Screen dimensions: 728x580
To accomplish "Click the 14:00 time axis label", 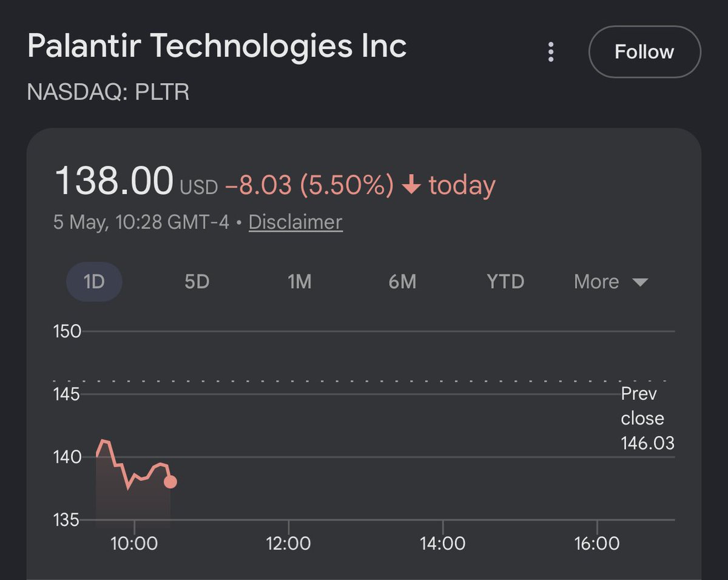I will [443, 542].
